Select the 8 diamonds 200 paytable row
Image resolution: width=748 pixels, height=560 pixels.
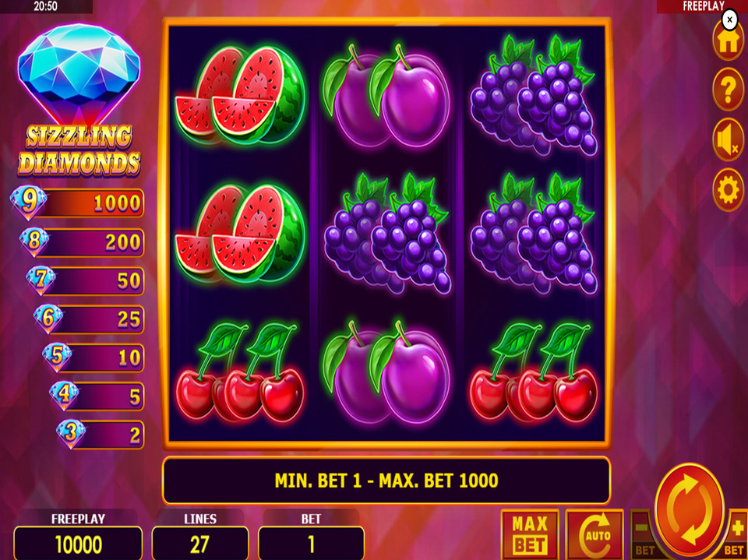click(x=82, y=242)
